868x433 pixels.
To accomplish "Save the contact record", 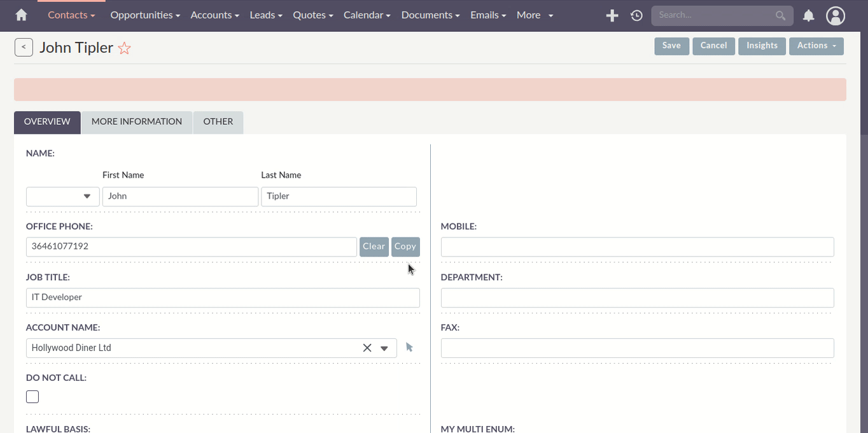I will (671, 45).
